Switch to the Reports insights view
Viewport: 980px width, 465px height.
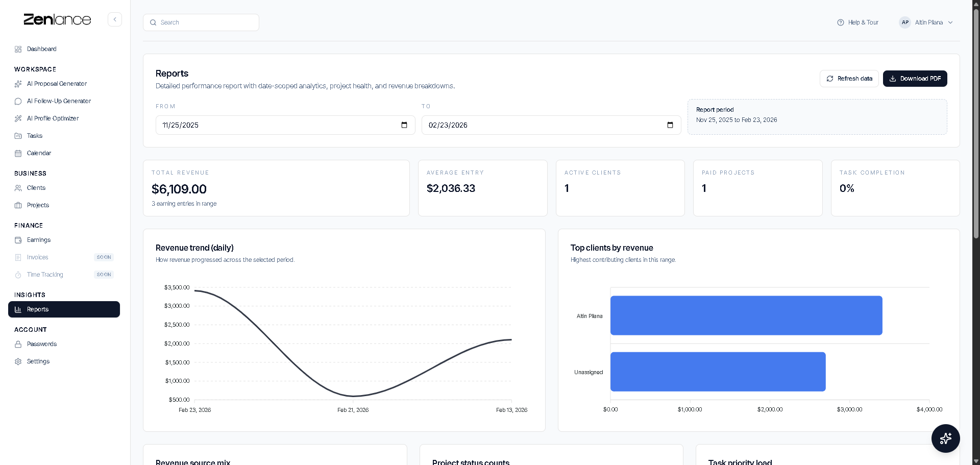(38, 309)
